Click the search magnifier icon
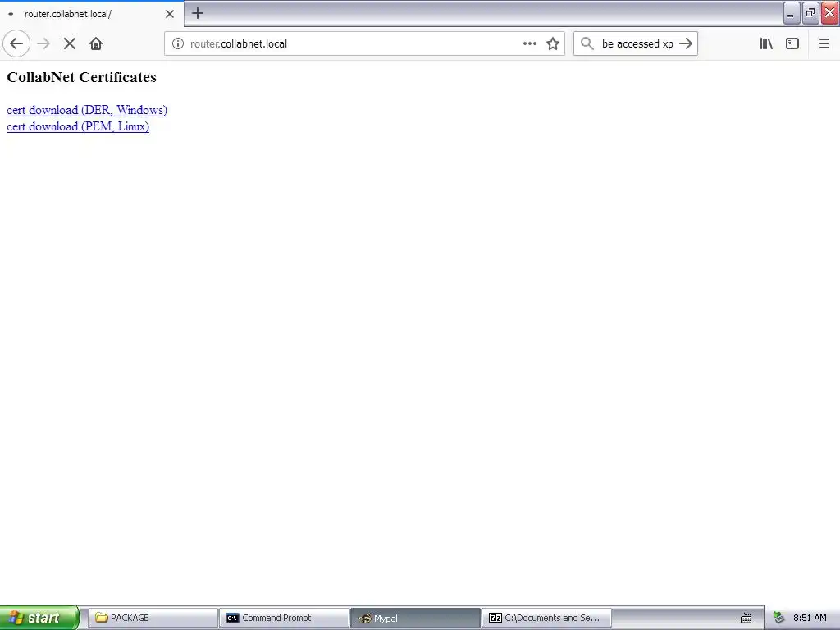 coord(587,44)
